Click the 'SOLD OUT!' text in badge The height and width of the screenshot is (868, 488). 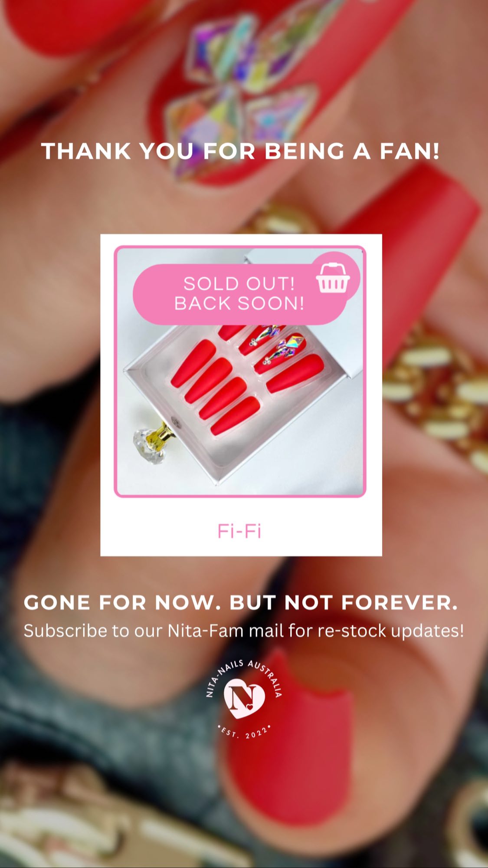point(239,284)
